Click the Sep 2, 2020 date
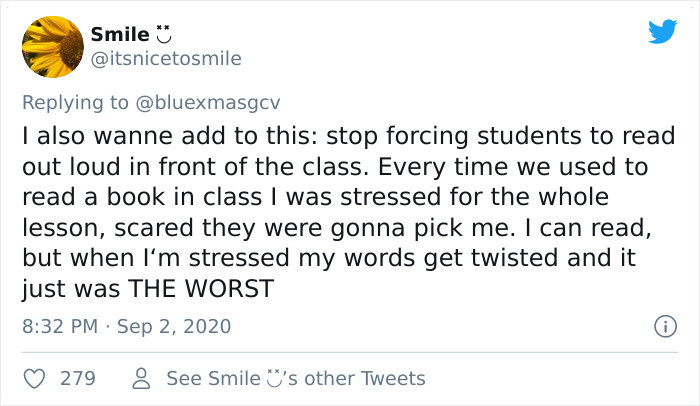 tap(174, 326)
